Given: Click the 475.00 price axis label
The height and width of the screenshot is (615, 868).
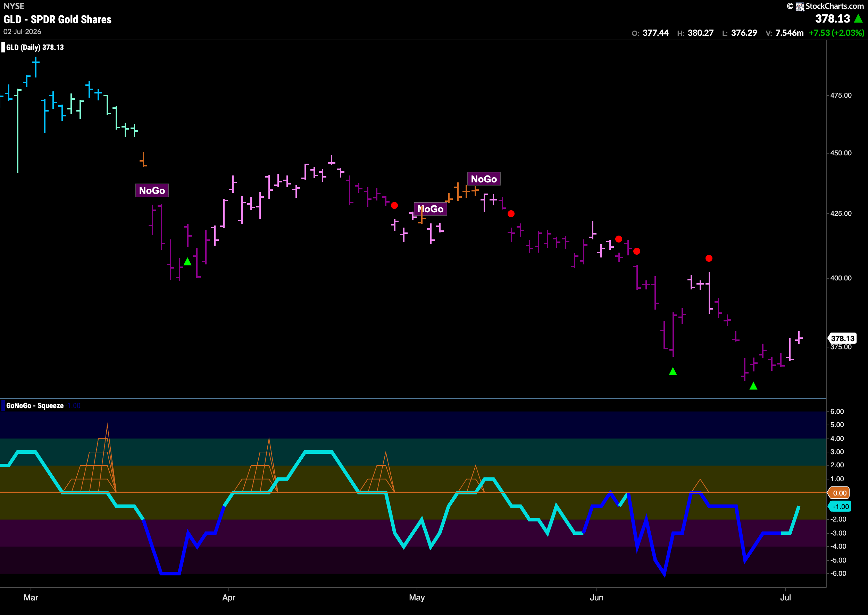Looking at the screenshot, I should (841, 96).
